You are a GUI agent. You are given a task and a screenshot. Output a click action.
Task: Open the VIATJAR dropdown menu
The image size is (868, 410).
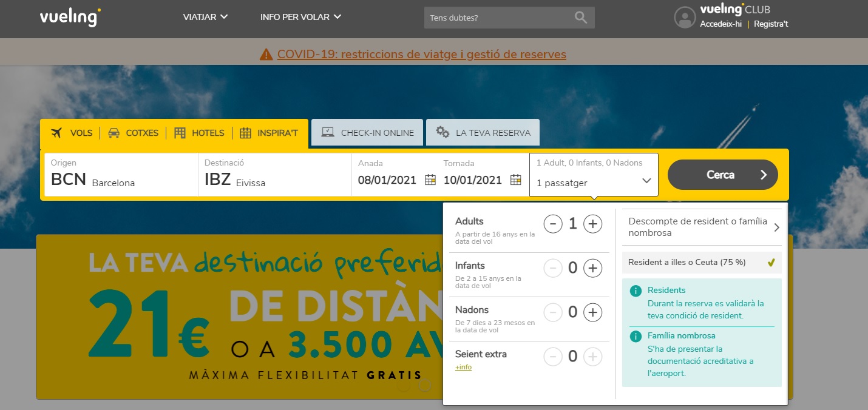pyautogui.click(x=205, y=17)
